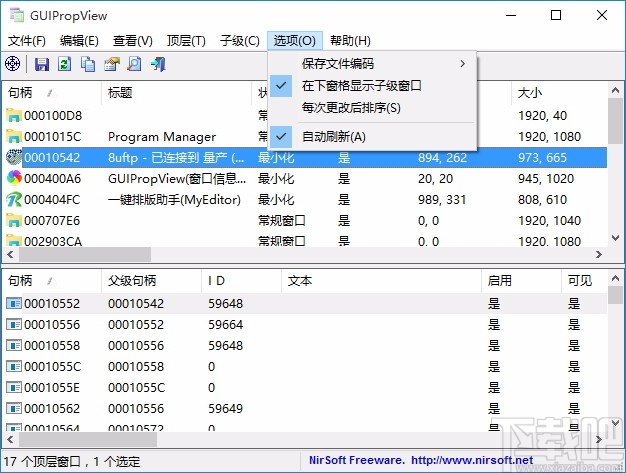
Task: Select the 'GUIPropView(窗口信息...' row
Action: coord(305,178)
